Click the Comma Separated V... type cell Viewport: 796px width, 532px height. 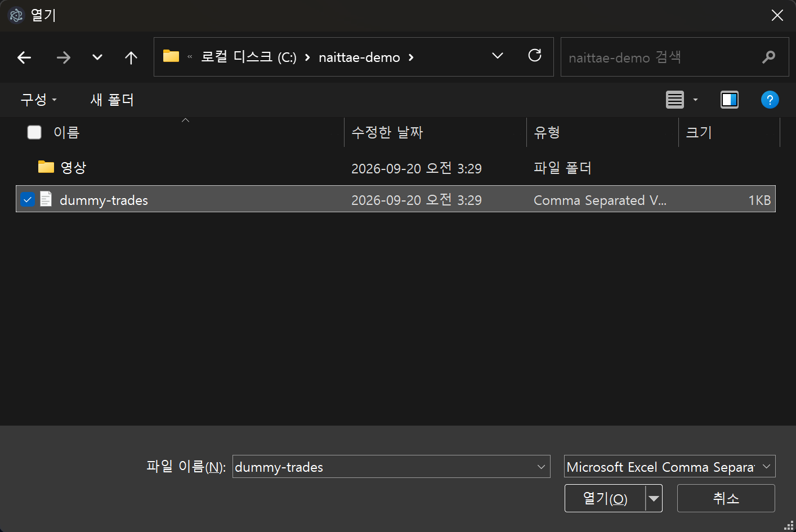[x=600, y=200]
